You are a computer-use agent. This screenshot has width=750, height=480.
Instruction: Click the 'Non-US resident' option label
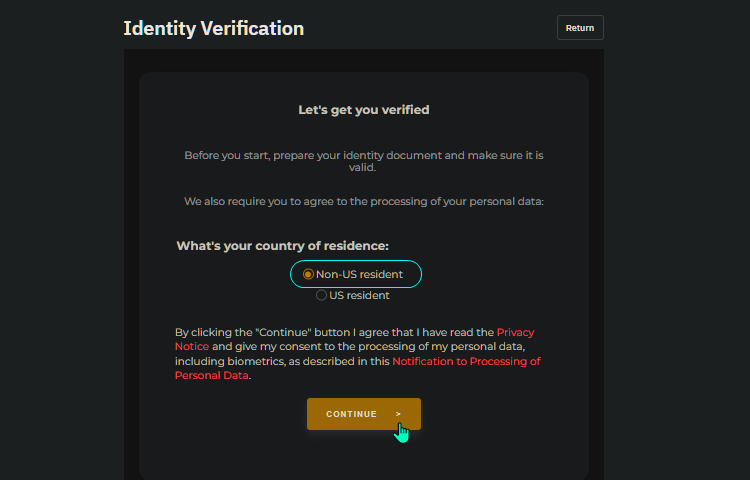point(359,274)
